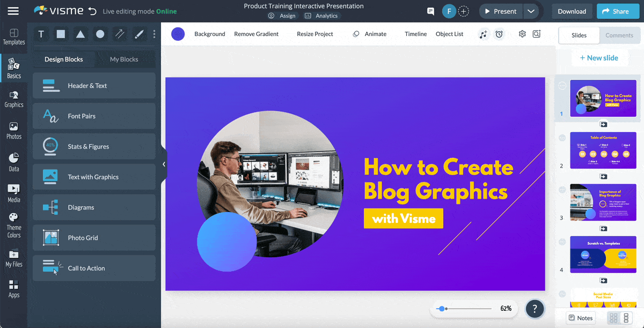Open the Photos panel in the sidebar
Viewport: 644px width, 328px height.
tap(14, 130)
